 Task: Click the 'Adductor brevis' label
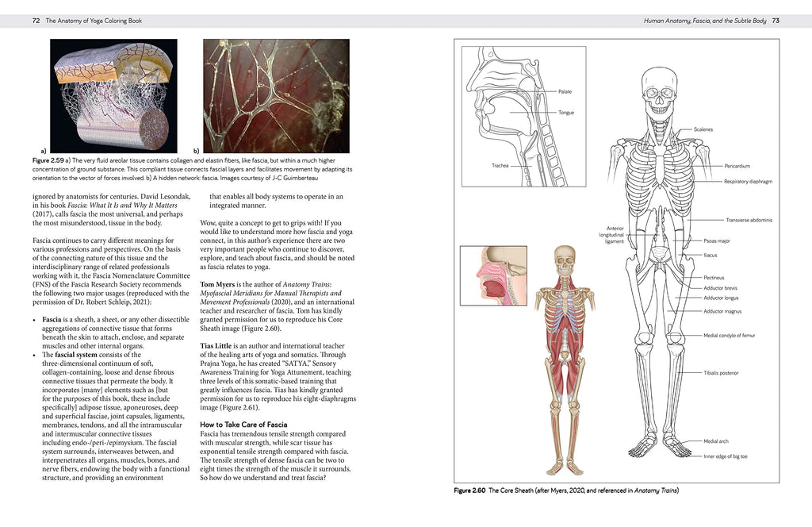tap(720, 288)
